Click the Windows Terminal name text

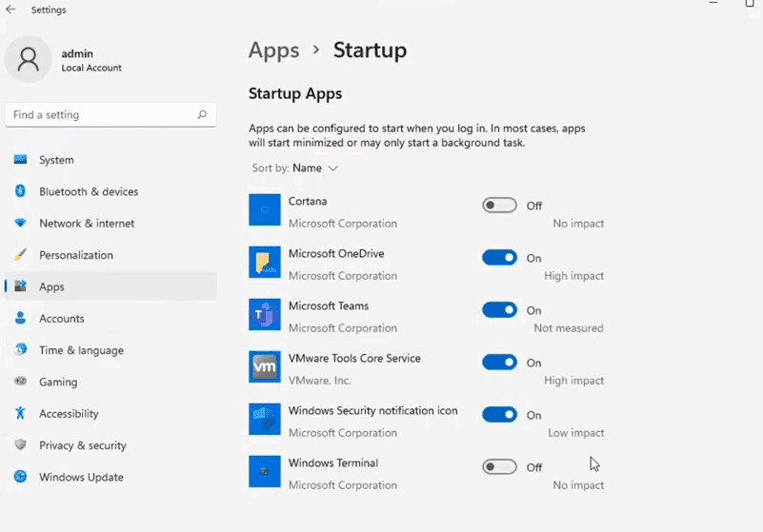click(333, 463)
